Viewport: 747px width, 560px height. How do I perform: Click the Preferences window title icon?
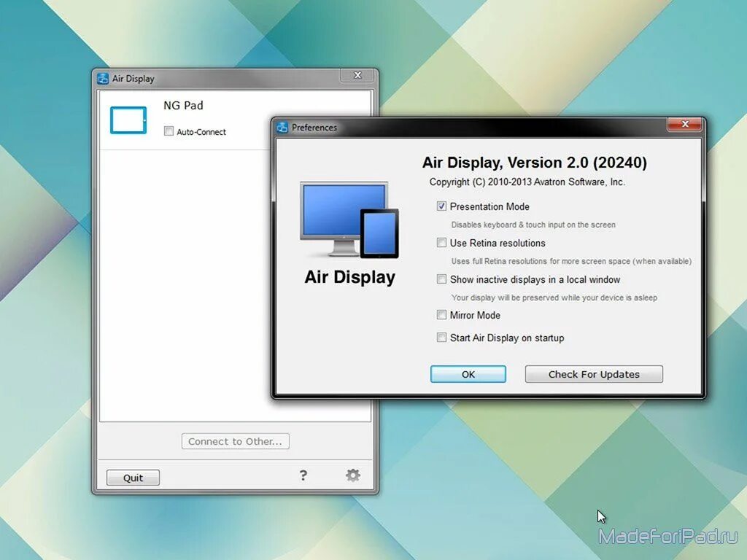[282, 128]
